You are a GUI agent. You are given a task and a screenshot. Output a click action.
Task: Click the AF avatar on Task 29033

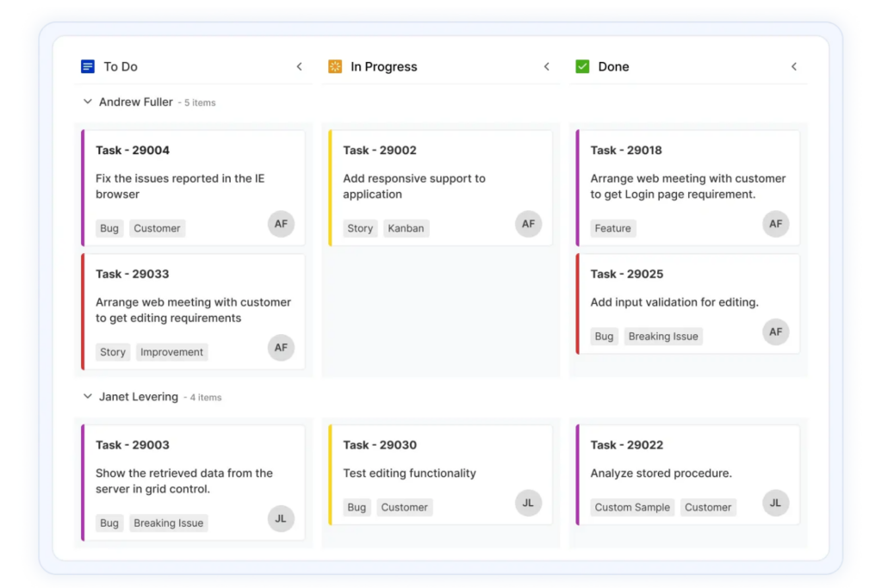click(x=281, y=348)
